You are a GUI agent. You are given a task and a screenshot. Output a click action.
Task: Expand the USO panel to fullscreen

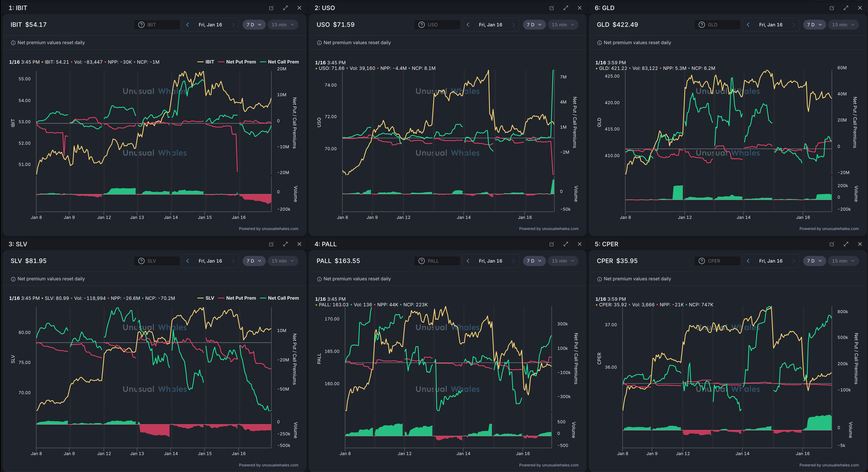[566, 8]
